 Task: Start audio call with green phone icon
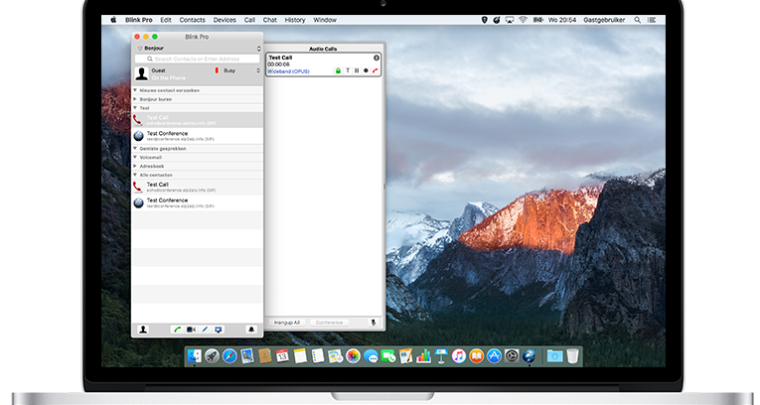coord(176,329)
